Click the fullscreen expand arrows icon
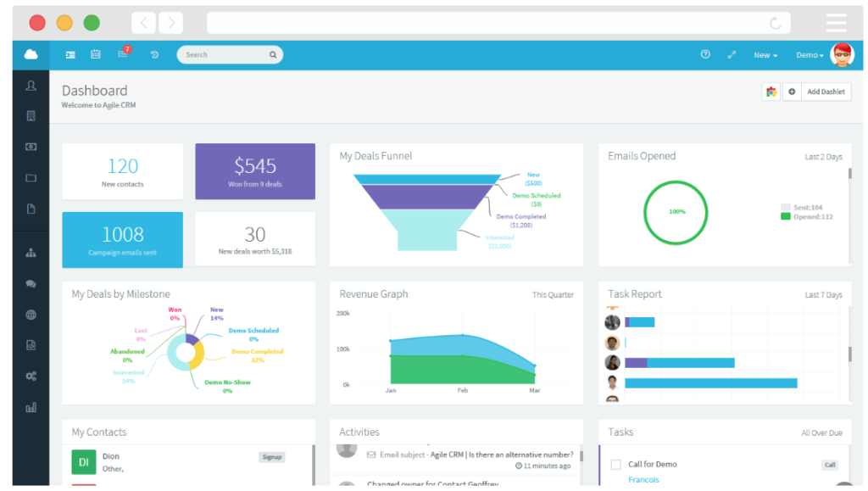 732,55
